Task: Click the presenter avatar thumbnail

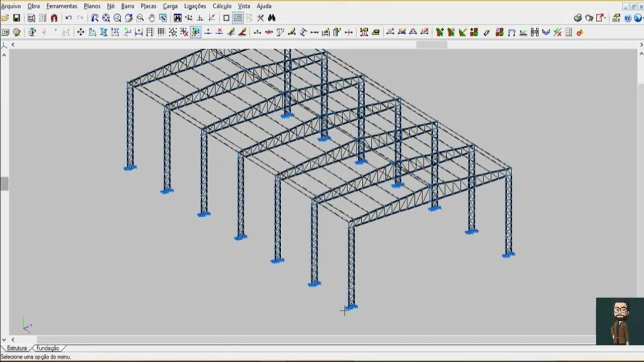Action: [x=620, y=321]
